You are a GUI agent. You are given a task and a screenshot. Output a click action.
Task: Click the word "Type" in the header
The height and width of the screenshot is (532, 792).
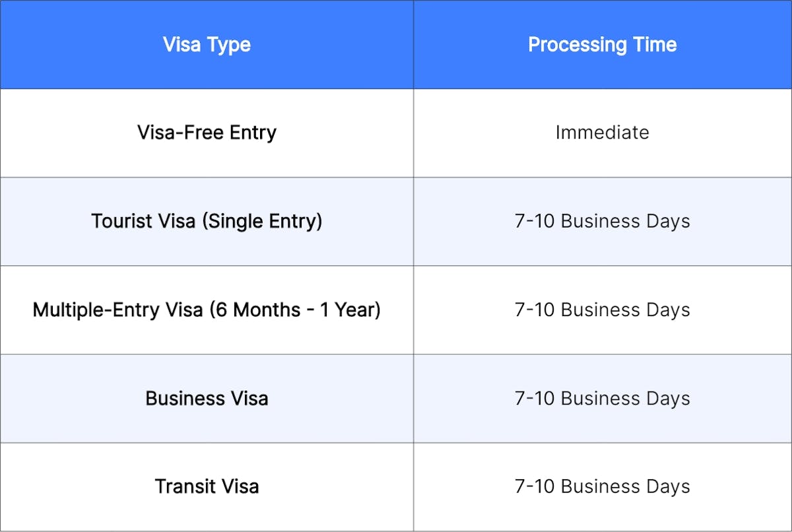(x=230, y=45)
